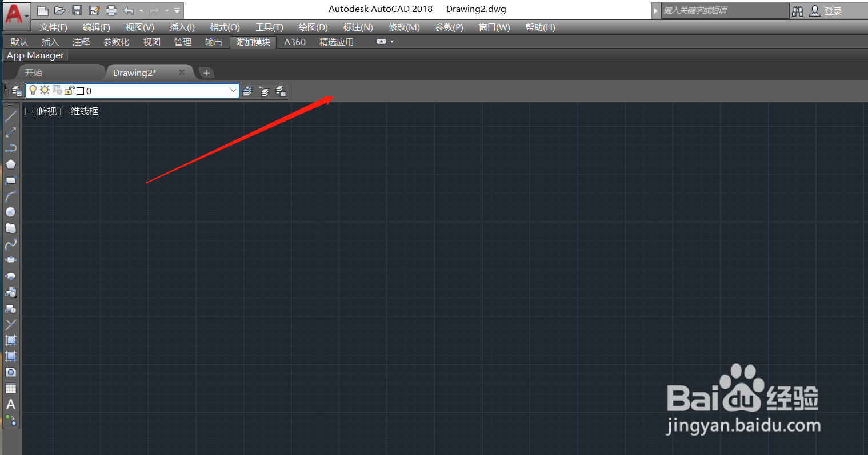Open the [-] viewport controls menu
Image resolution: width=868 pixels, height=455 pixels.
[30, 111]
